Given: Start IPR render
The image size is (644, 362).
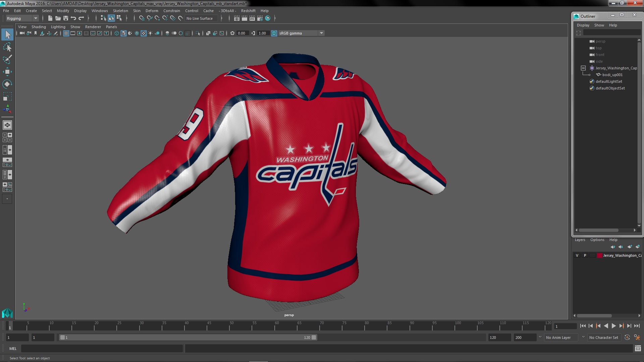Looking at the screenshot, I should pos(252,18).
